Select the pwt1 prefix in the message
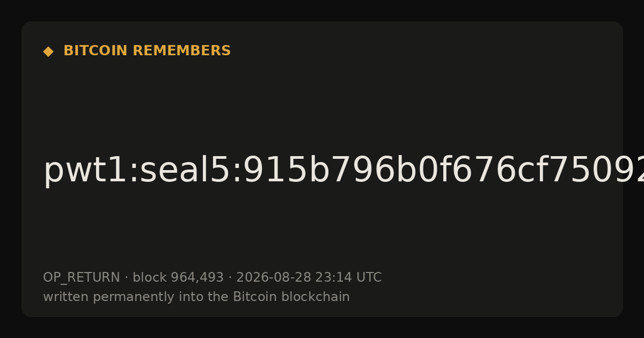This screenshot has width=644, height=338. tap(83, 171)
